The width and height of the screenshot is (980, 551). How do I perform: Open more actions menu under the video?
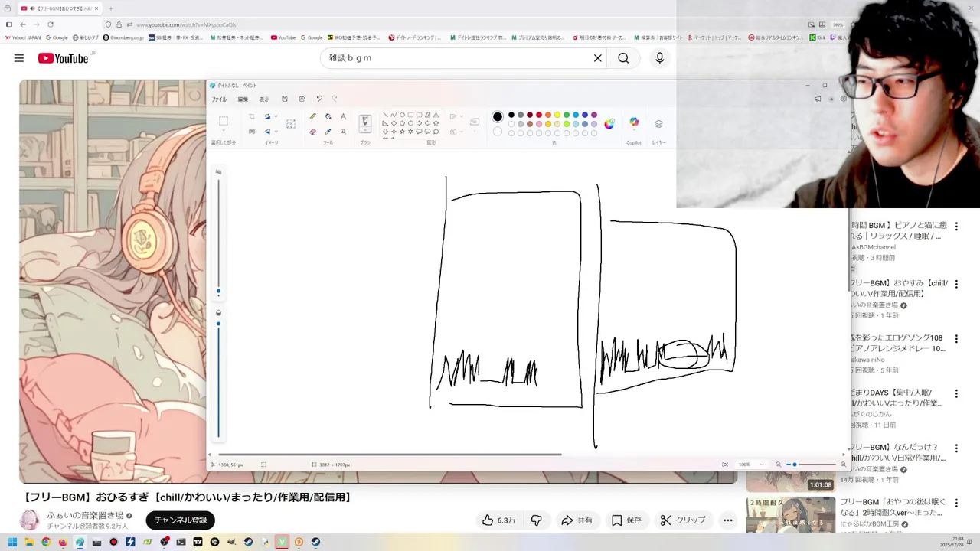(x=728, y=520)
